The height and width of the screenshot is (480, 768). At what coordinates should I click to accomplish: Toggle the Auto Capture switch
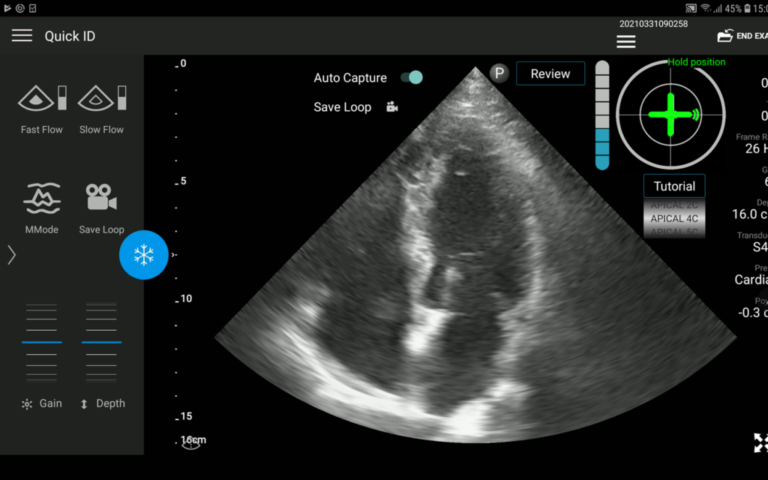pos(411,77)
